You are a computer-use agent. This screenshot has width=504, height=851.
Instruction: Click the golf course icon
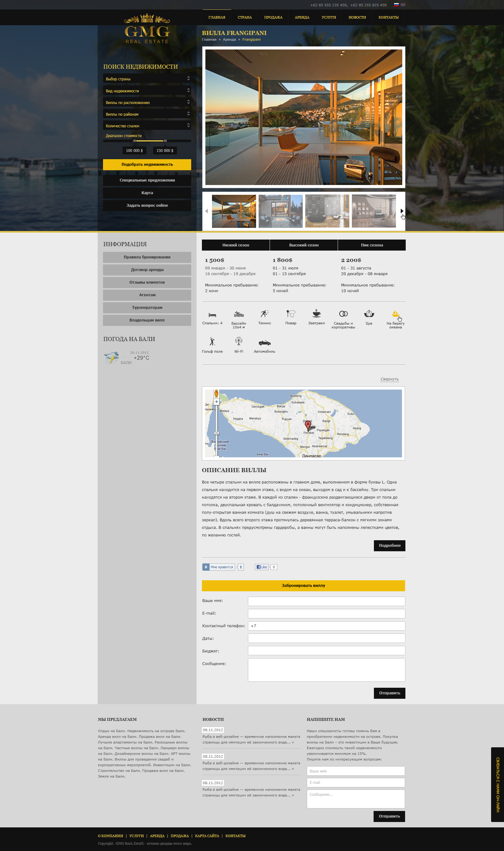tap(212, 341)
